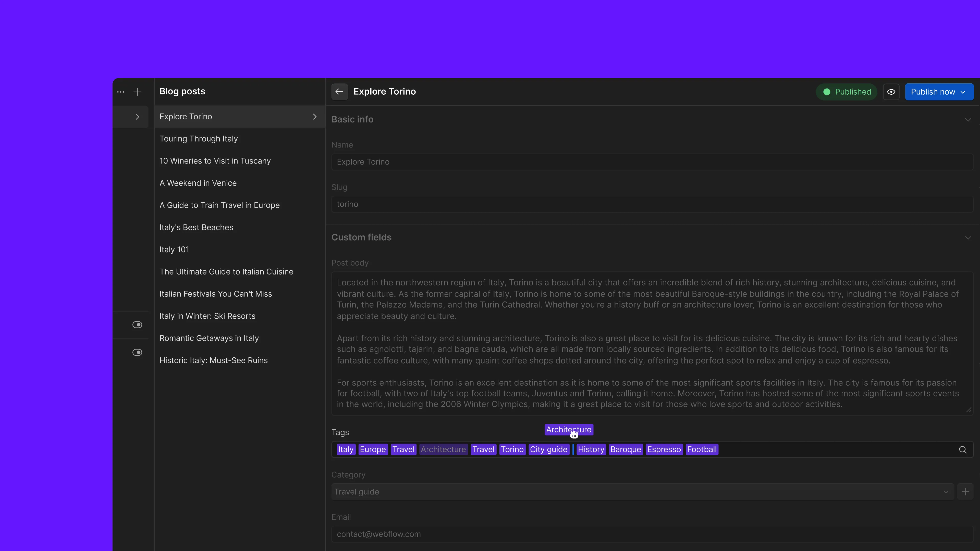Expand the left sidebar chevron

137,117
